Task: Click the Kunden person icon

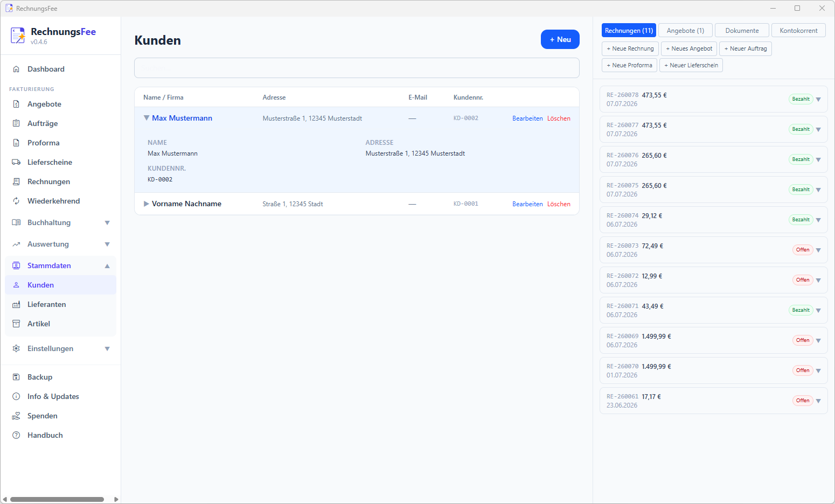Action: [x=16, y=285]
